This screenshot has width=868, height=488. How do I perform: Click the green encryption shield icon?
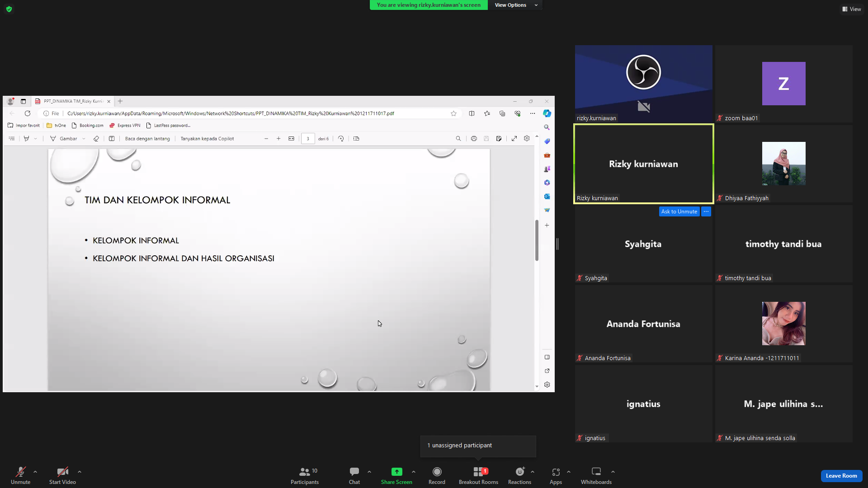[x=9, y=9]
